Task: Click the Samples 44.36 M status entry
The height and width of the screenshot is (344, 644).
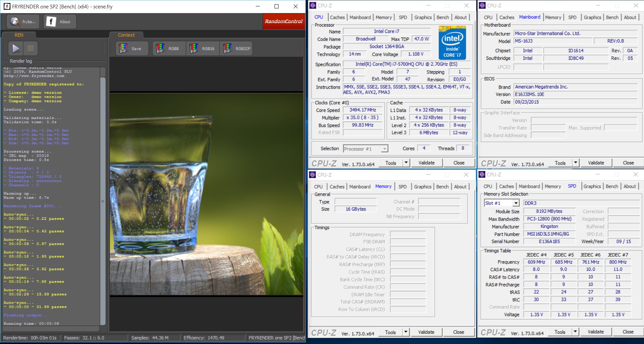Action: tap(155, 338)
